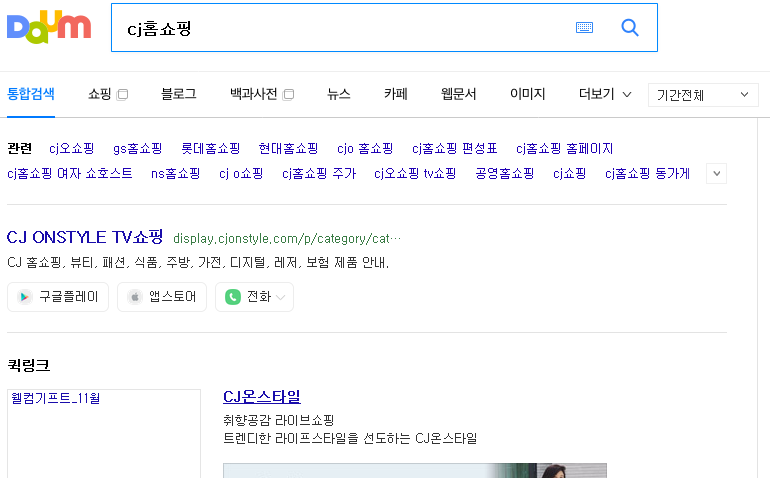This screenshot has height=478, width=770.
Task: Select the 통합검색 tab
Action: (30, 94)
